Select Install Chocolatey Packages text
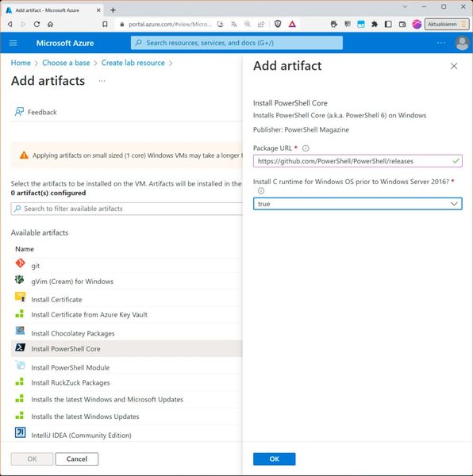The height and width of the screenshot is (476, 473). 73,333
